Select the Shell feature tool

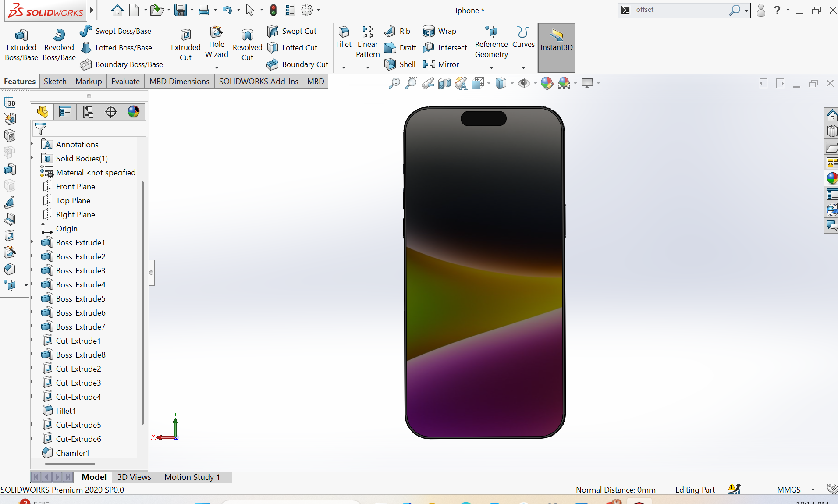(x=400, y=64)
